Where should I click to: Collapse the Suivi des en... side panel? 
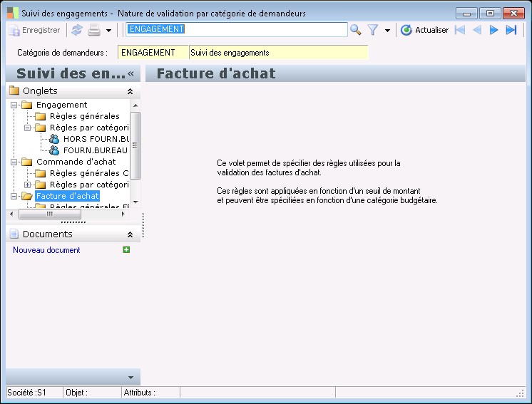coord(131,73)
